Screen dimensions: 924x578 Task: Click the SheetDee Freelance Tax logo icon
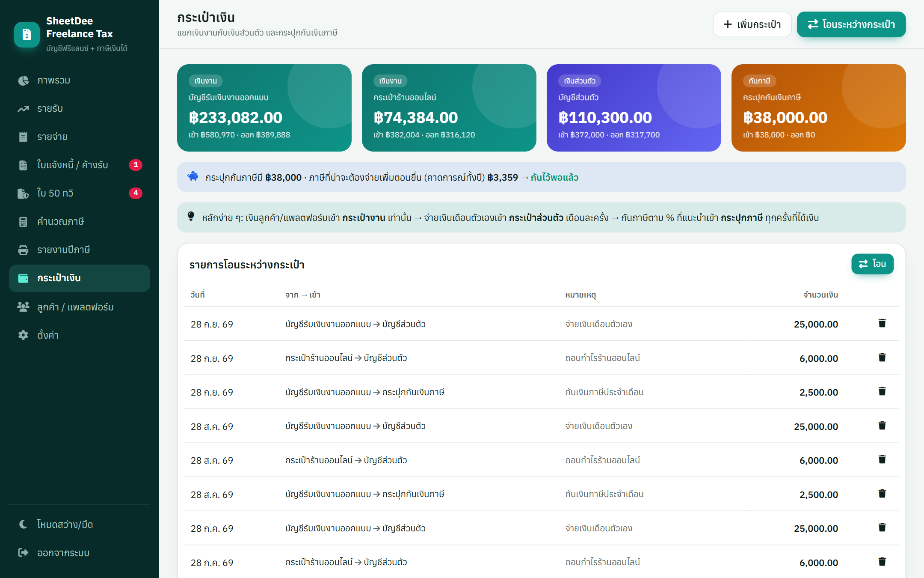[27, 34]
